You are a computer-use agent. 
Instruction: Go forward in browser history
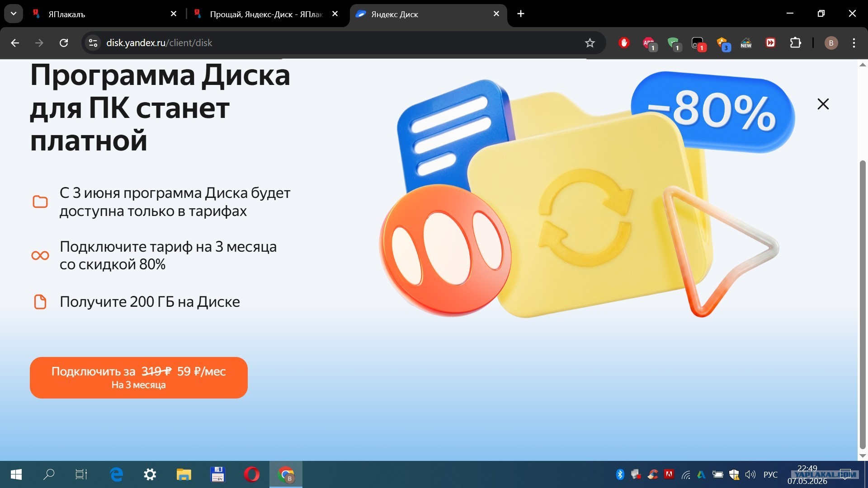click(39, 43)
